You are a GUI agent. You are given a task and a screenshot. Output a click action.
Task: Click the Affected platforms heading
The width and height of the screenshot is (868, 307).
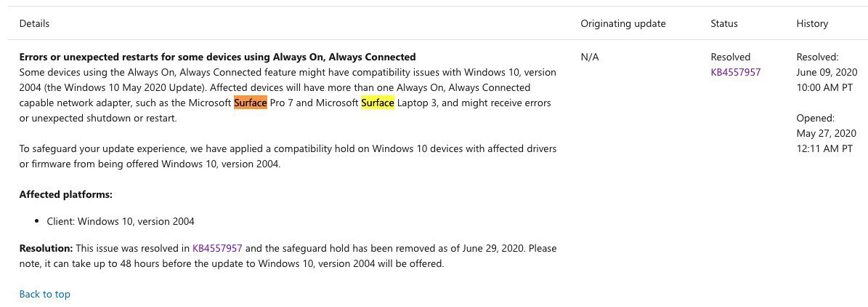click(65, 194)
